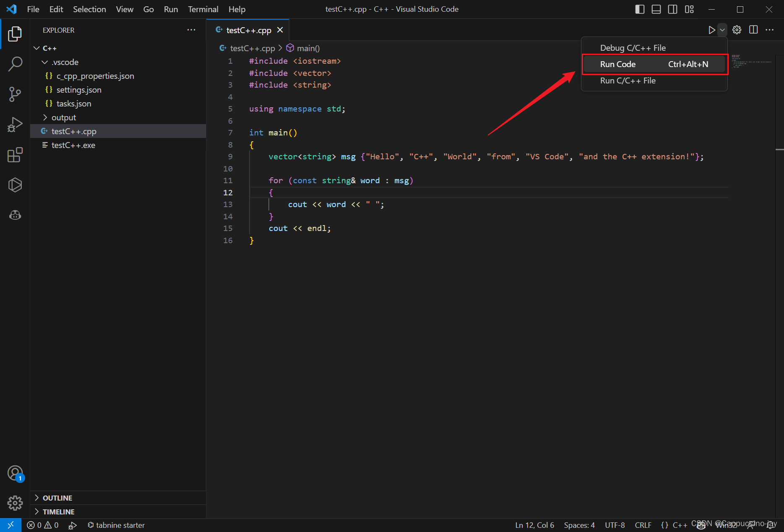This screenshot has height=532, width=784.
Task: Expand the output folder
Action: point(118,117)
